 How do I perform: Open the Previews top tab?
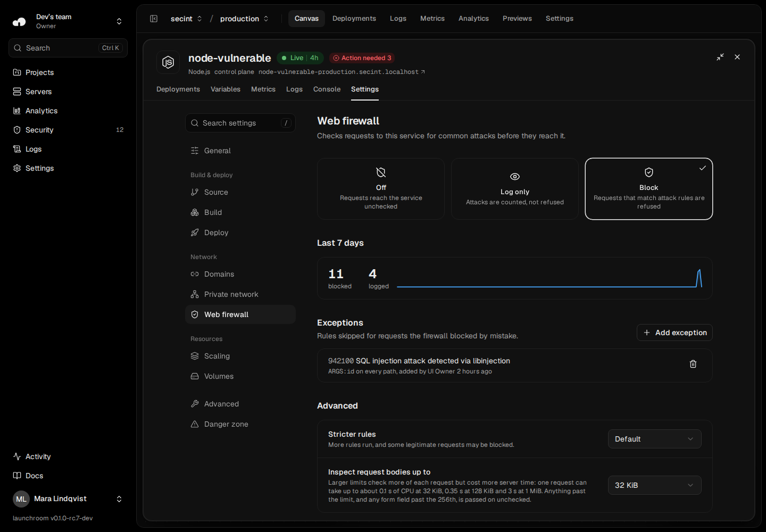(x=517, y=19)
